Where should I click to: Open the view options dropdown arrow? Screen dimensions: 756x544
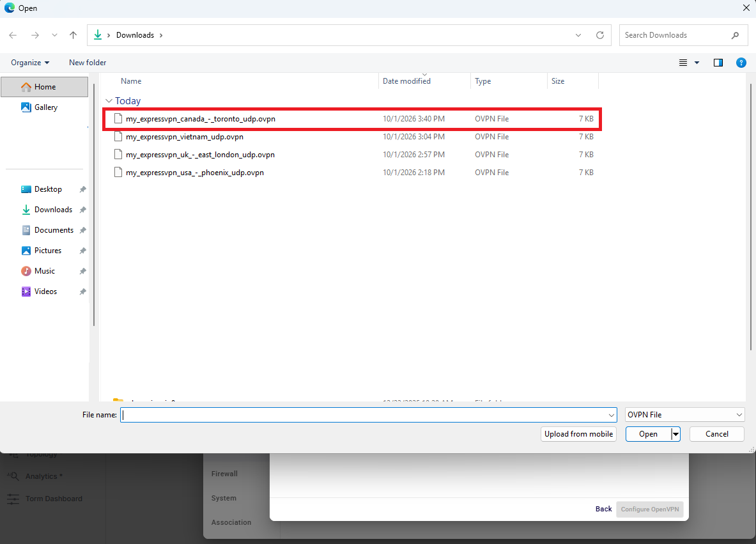tap(697, 63)
